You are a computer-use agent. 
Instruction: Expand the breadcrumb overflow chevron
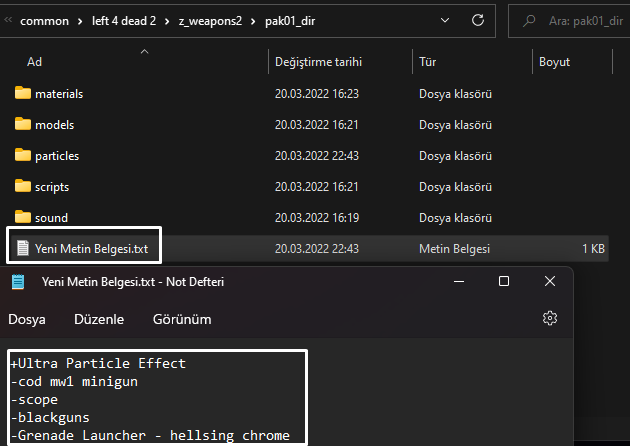point(7,20)
